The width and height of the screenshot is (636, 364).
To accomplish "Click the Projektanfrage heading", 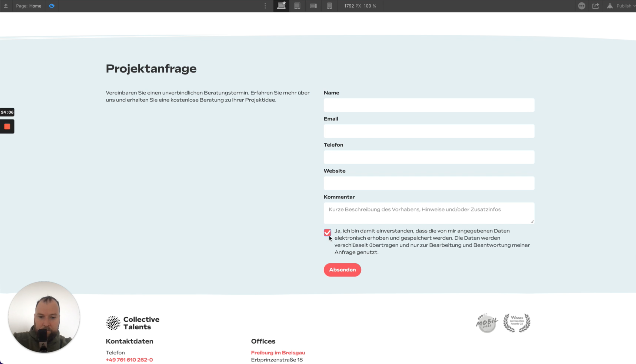I will click(x=151, y=69).
